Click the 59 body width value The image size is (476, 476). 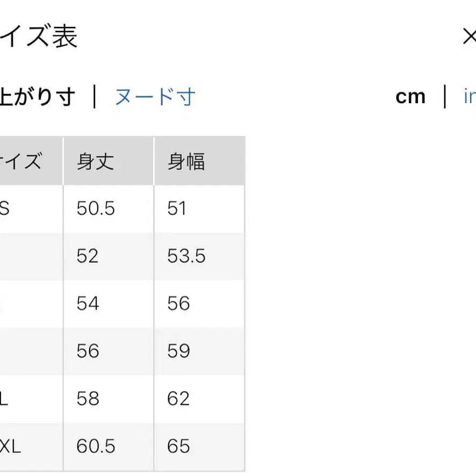pos(177,351)
